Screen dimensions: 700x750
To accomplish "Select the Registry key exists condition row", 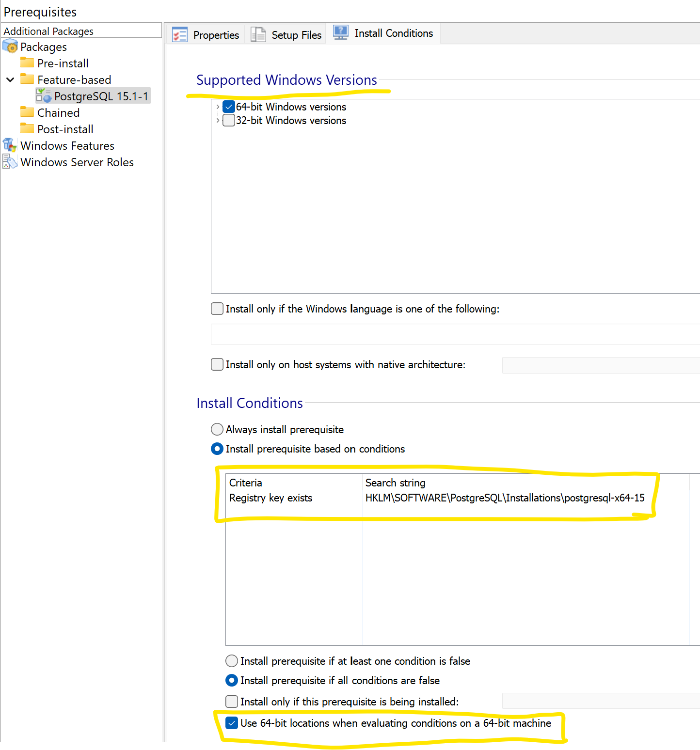I will (x=457, y=498).
